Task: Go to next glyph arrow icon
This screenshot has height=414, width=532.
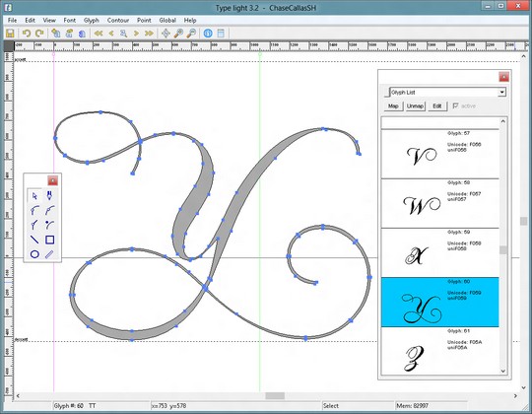Action: pyautogui.click(x=136, y=34)
